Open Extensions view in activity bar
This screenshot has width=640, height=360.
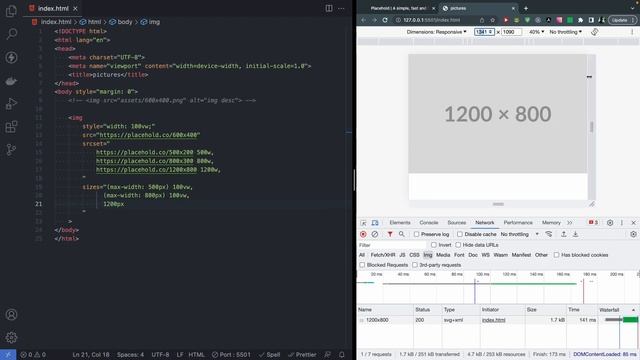[11, 127]
